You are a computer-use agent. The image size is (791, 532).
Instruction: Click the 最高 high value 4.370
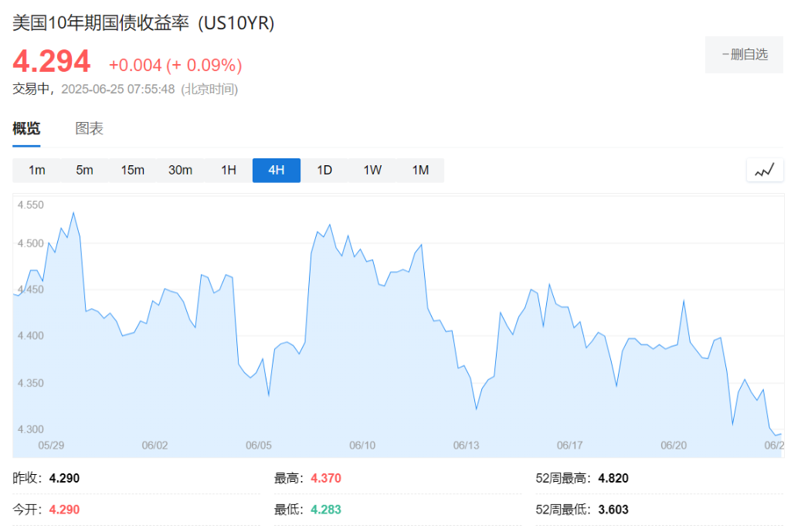(326, 478)
